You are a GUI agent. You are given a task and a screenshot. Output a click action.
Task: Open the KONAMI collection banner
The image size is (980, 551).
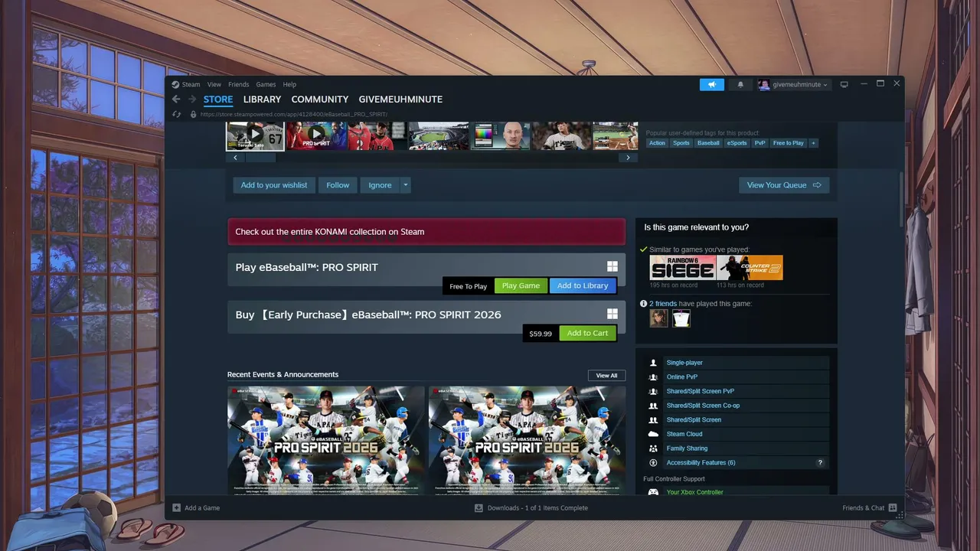(426, 232)
